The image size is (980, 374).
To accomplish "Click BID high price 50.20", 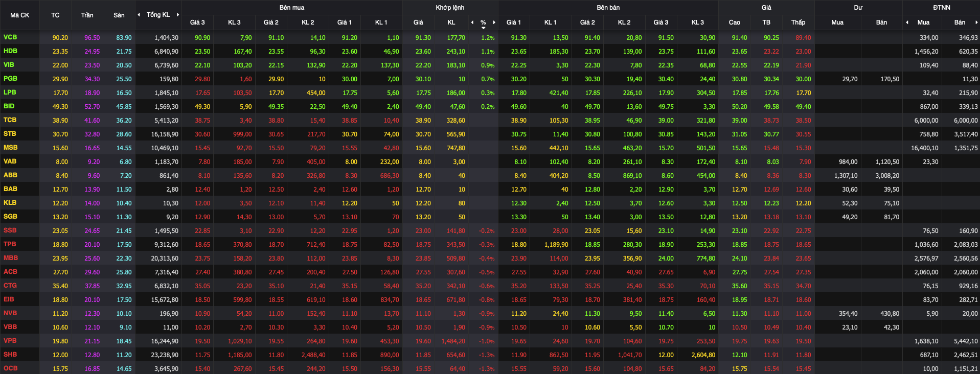I will (x=739, y=107).
